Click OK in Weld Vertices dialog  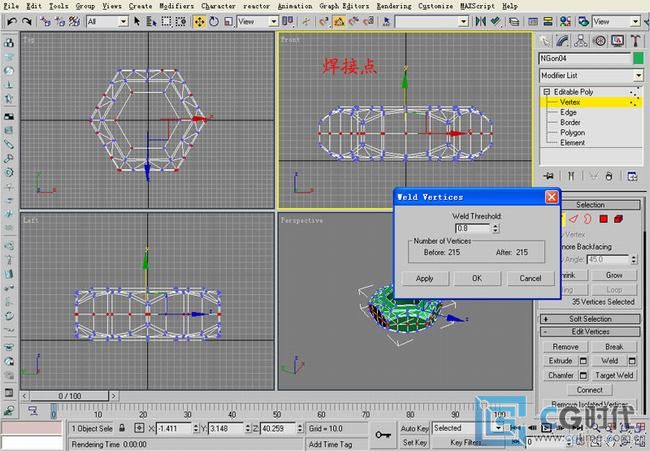click(477, 279)
